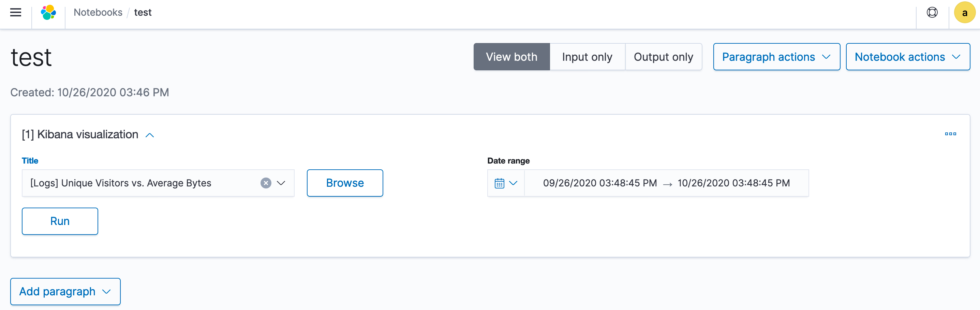Expand the Title combo box dropdown arrow

pos(281,183)
